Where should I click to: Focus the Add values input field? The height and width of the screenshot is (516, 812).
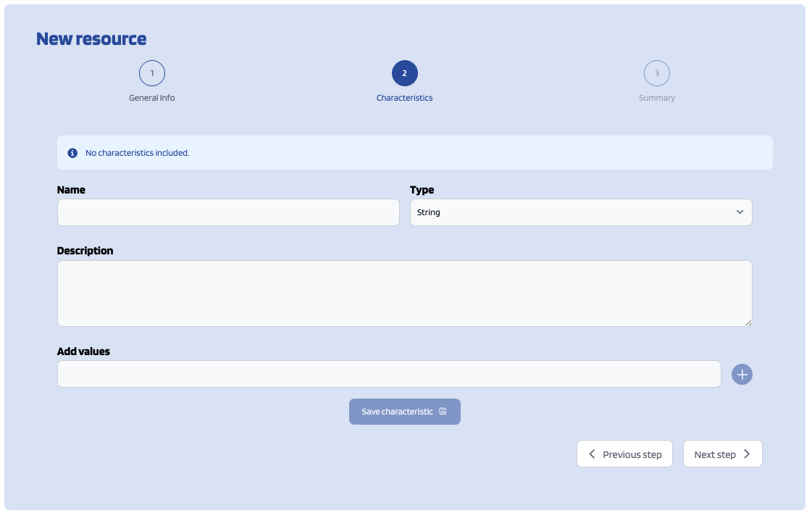click(x=389, y=374)
